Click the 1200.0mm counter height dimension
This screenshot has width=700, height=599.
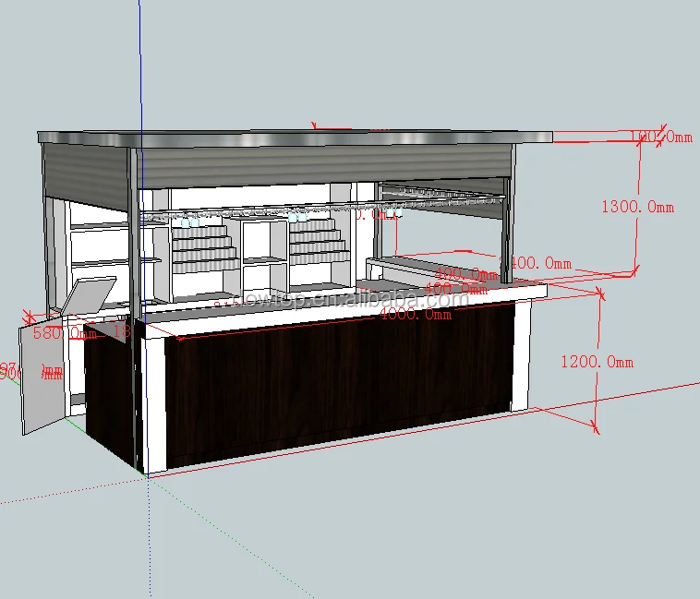pyautogui.click(x=597, y=363)
